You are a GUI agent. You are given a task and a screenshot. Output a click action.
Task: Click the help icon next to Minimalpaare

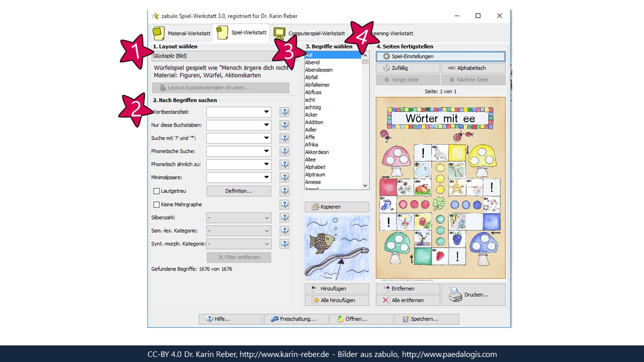[x=284, y=177]
